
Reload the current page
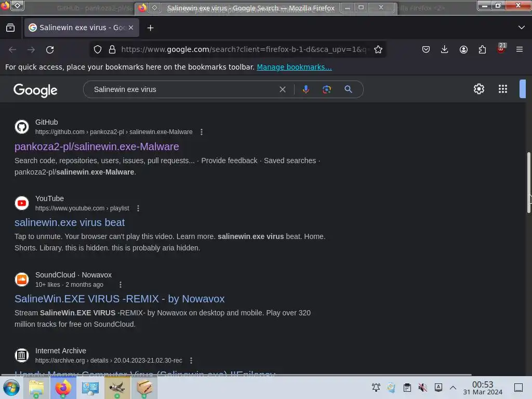50,50
